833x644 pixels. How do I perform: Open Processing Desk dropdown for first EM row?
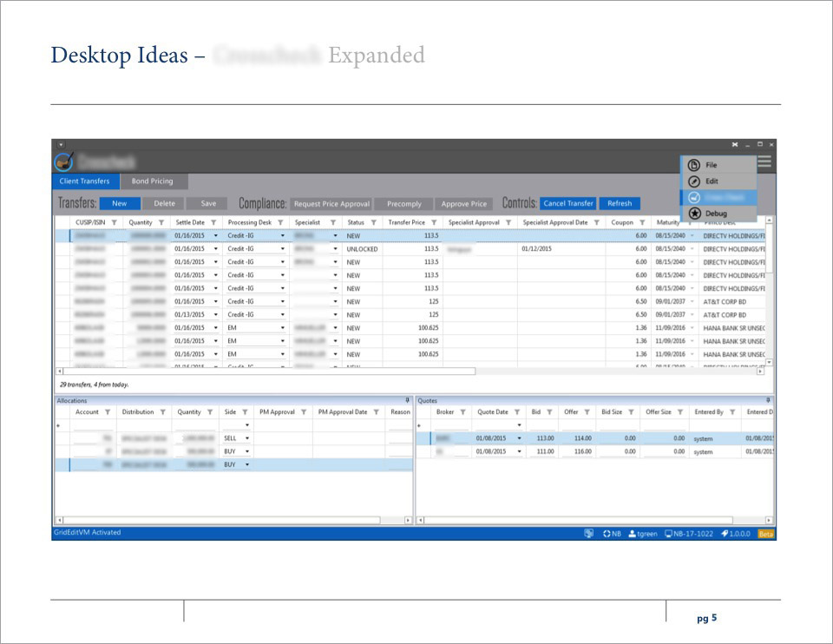click(283, 328)
